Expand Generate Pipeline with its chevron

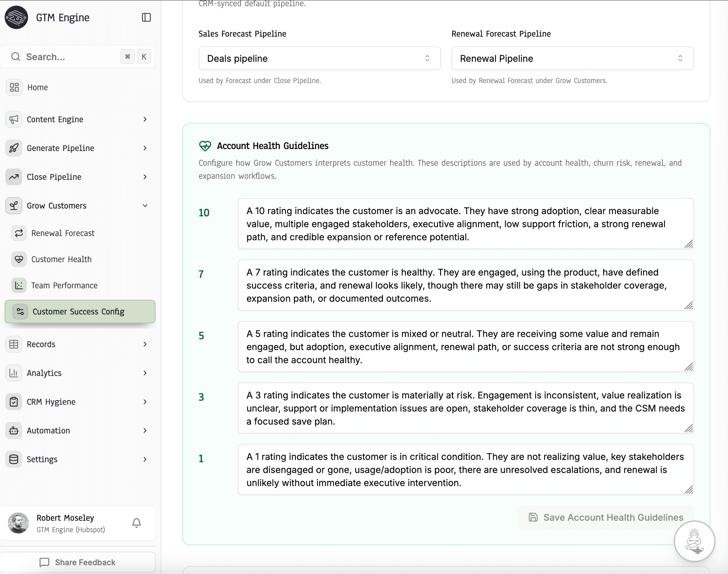pyautogui.click(x=145, y=148)
